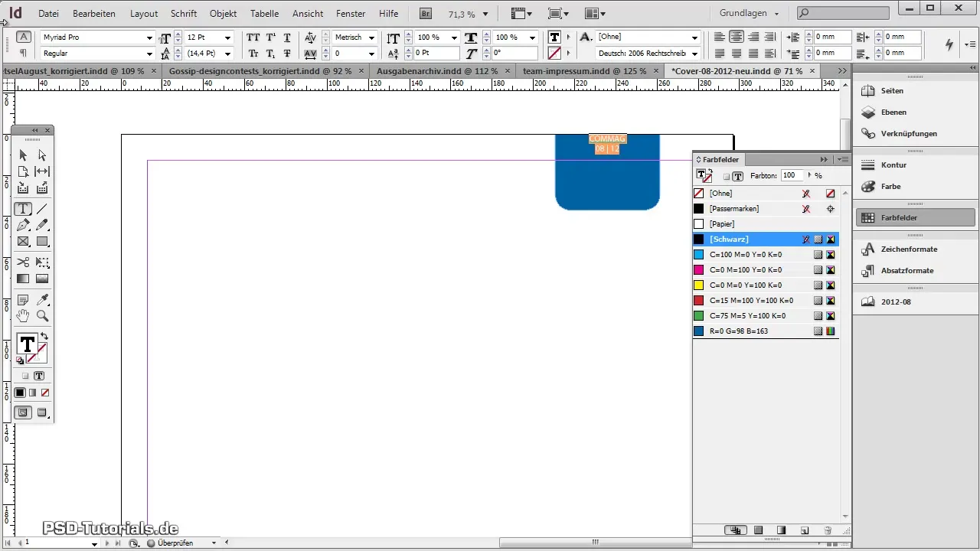Image resolution: width=980 pixels, height=551 pixels.
Task: Select the Gap tool
Action: (x=42, y=171)
